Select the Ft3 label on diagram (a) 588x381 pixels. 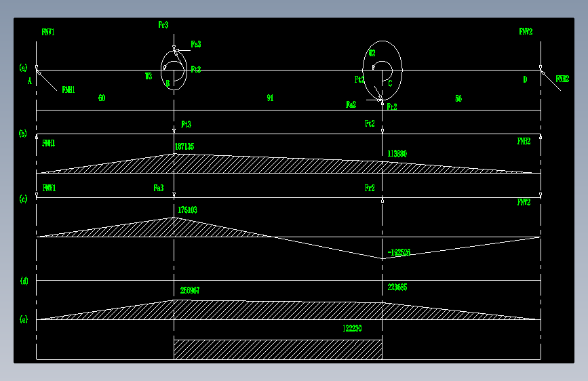tap(196, 69)
